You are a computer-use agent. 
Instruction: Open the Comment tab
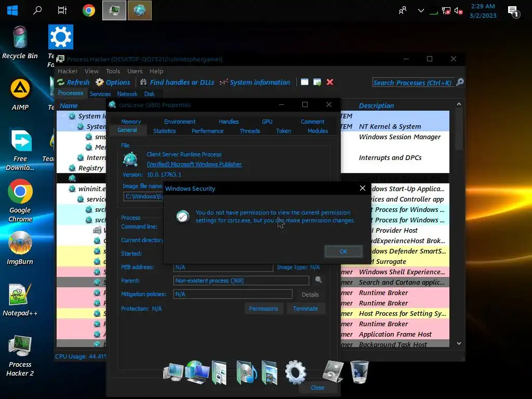(x=312, y=122)
